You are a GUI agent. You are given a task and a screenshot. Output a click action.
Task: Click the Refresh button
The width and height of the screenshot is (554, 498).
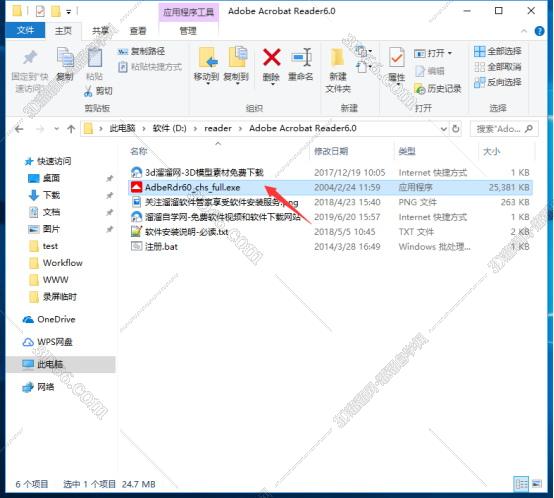click(x=456, y=129)
